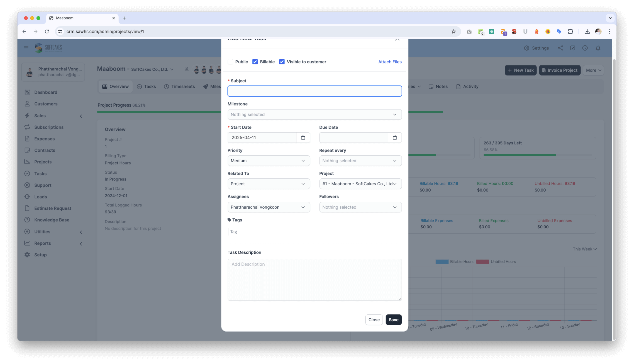This screenshot has width=634, height=364.
Task: Open the More dropdown button
Action: point(593,70)
